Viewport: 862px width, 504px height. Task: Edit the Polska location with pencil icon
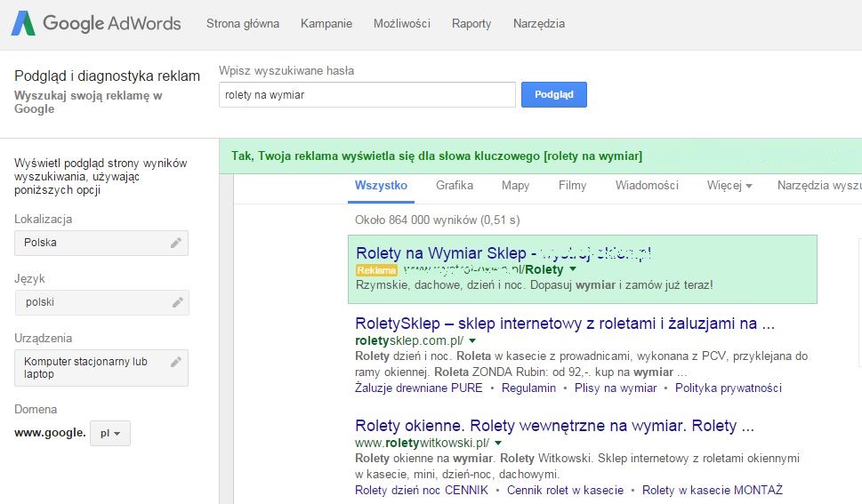point(176,243)
